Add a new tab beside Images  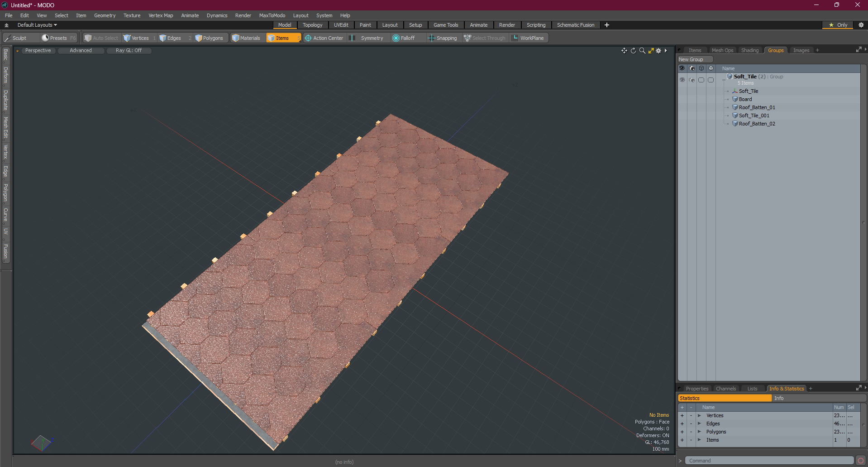pyautogui.click(x=817, y=50)
